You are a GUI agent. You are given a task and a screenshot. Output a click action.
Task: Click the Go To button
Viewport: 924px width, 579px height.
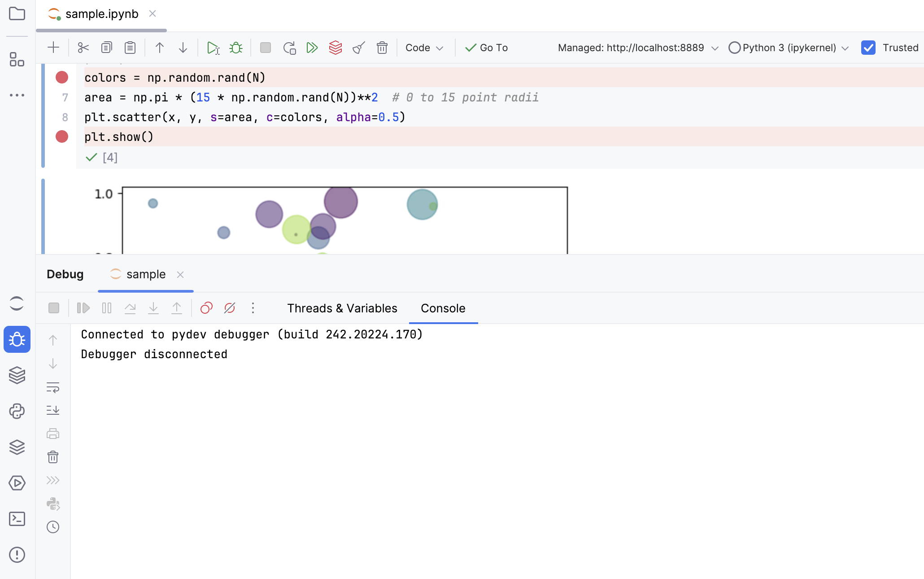487,48
